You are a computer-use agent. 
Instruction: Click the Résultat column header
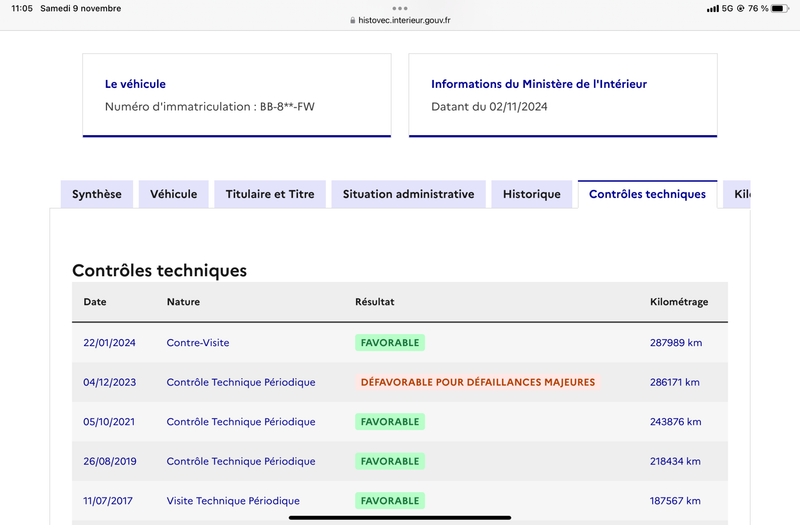[374, 302]
